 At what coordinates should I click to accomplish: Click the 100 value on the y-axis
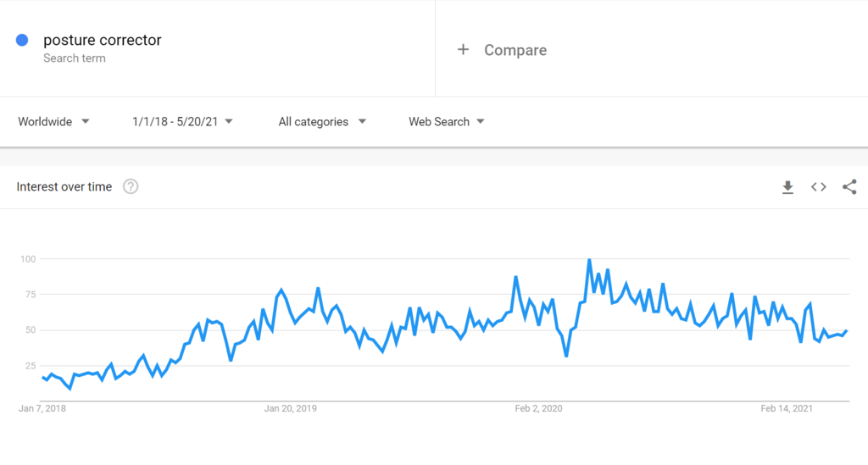tap(28, 258)
